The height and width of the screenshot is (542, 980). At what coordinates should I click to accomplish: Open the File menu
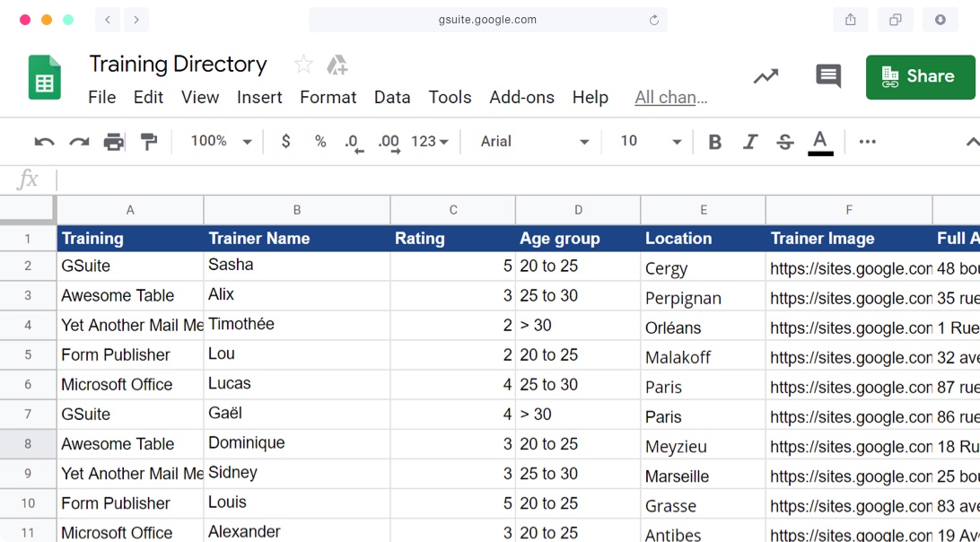102,98
